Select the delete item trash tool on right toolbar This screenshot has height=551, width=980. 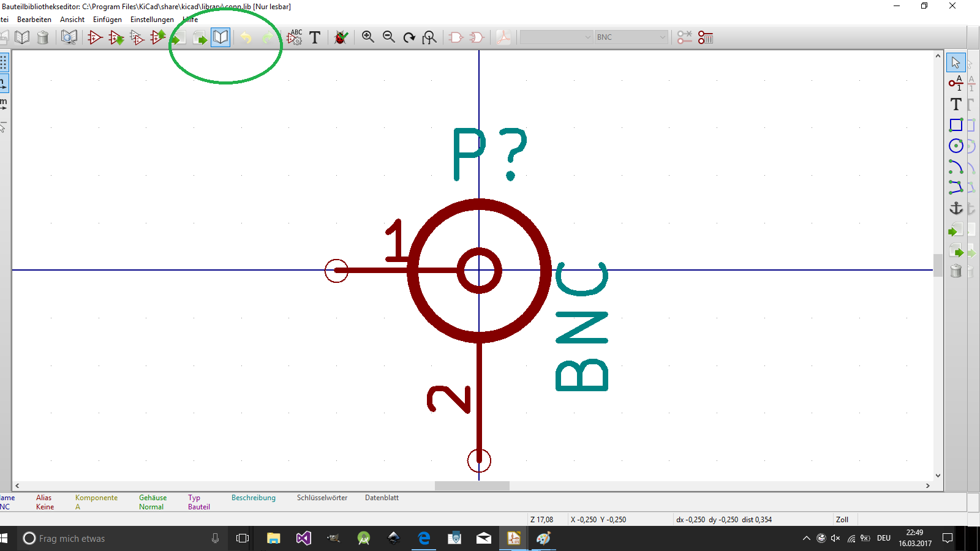point(956,271)
